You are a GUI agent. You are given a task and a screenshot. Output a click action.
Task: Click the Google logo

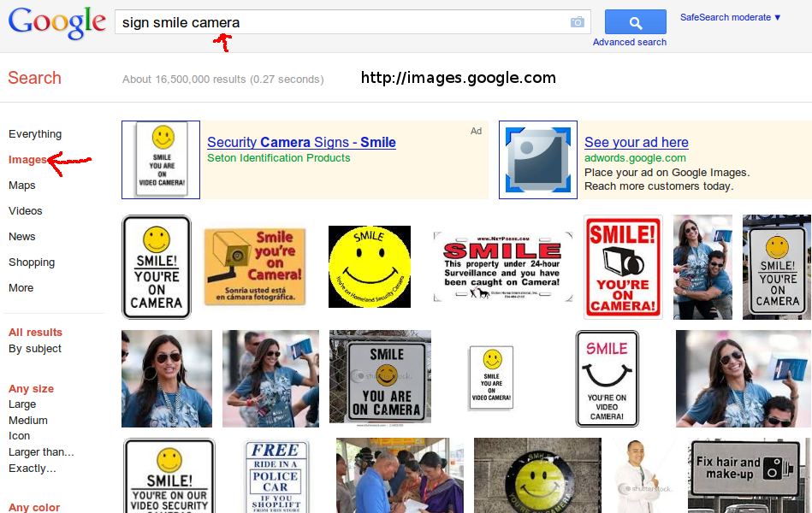(57, 23)
